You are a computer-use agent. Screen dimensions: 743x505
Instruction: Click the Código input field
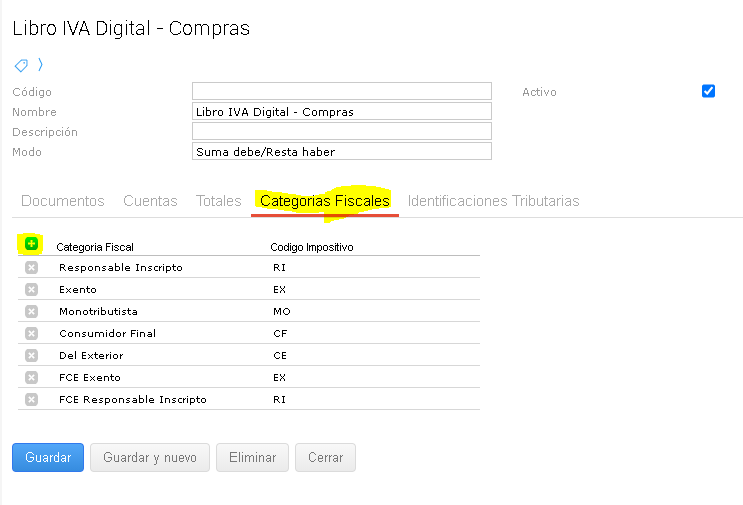(341, 91)
